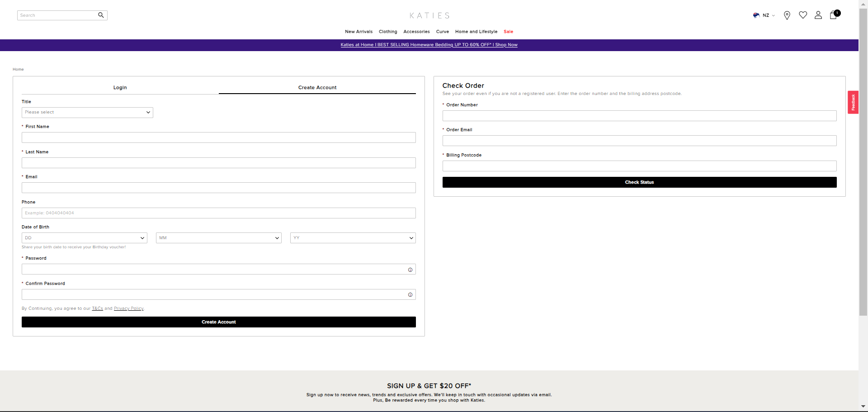Click the Order Number input field
The height and width of the screenshot is (412, 868).
point(639,115)
